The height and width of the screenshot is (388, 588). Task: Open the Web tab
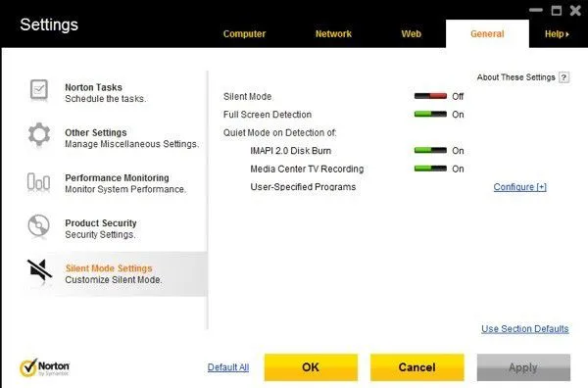[x=411, y=34]
